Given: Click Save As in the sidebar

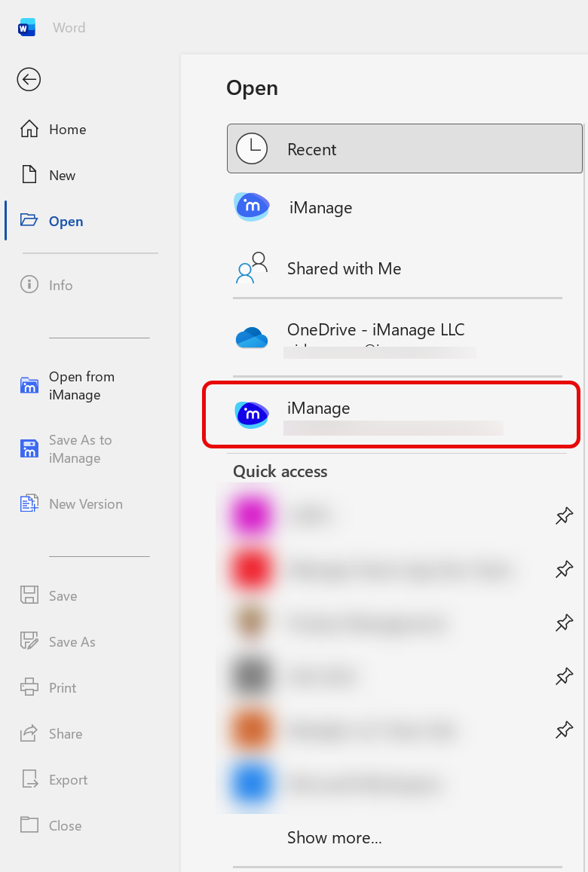Looking at the screenshot, I should [58, 642].
